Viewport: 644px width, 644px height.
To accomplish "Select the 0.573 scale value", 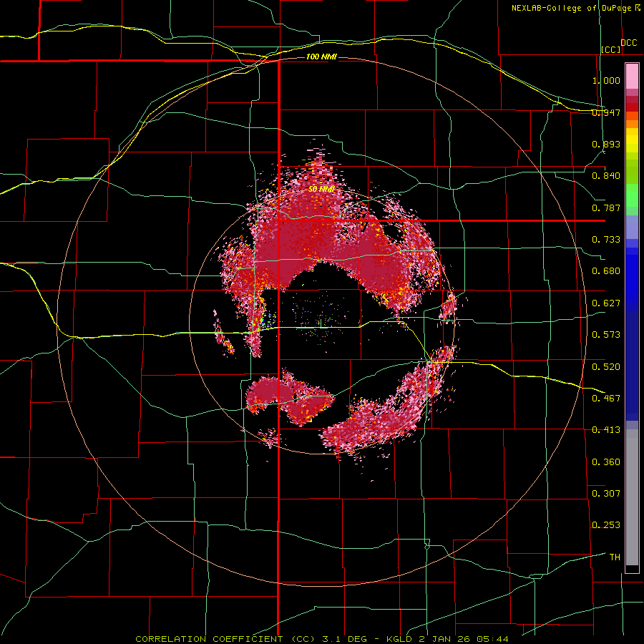I will 606,334.
